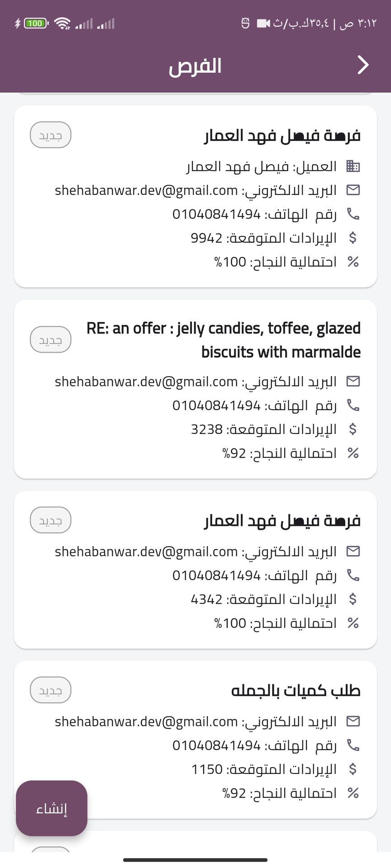Tap percent icon in the jelly candies card
The width and height of the screenshot is (391, 868).
353,453
